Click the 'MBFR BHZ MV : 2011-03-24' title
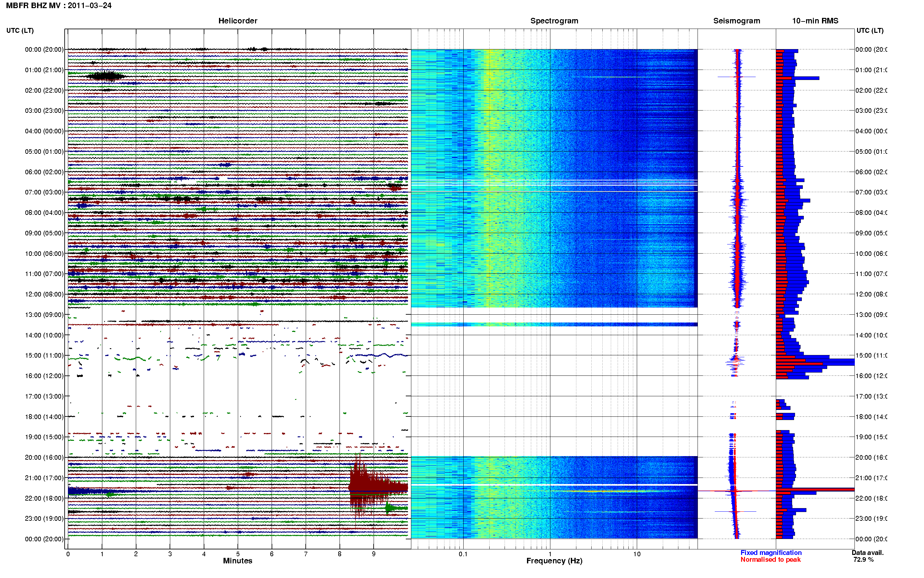Image resolution: width=924 pixels, height=578 pixels. click(58, 5)
